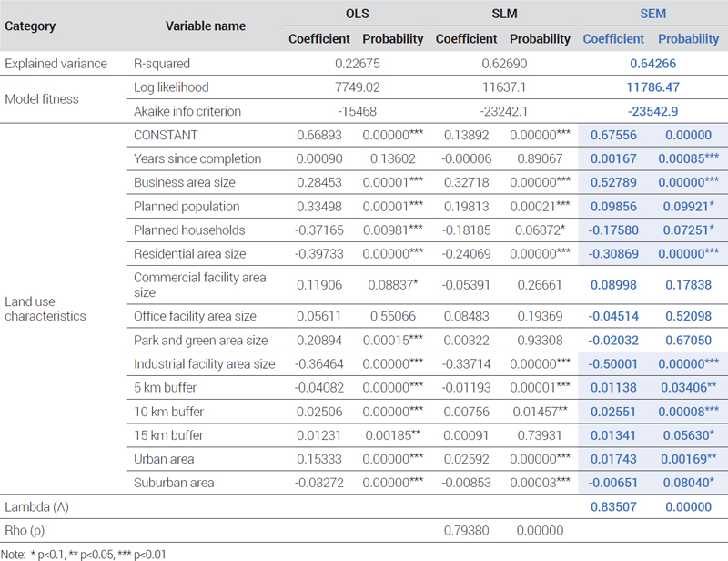Select OLS probability 0.08837*
This screenshot has width=728, height=561.
tap(393, 285)
